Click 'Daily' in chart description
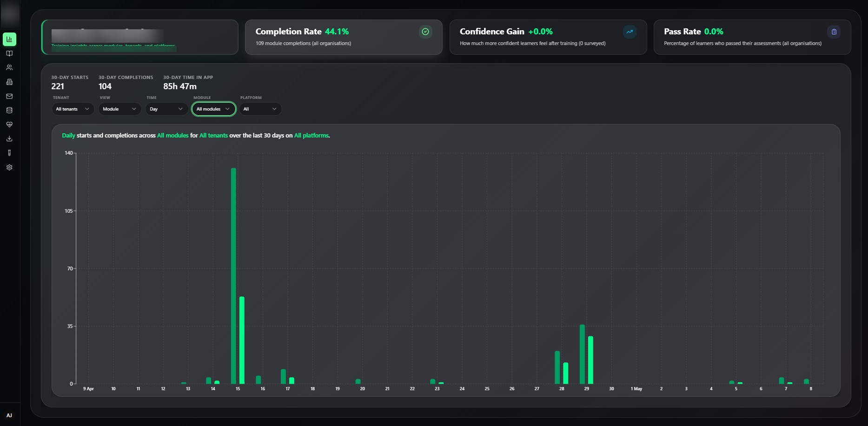The image size is (868, 426). pos(68,136)
